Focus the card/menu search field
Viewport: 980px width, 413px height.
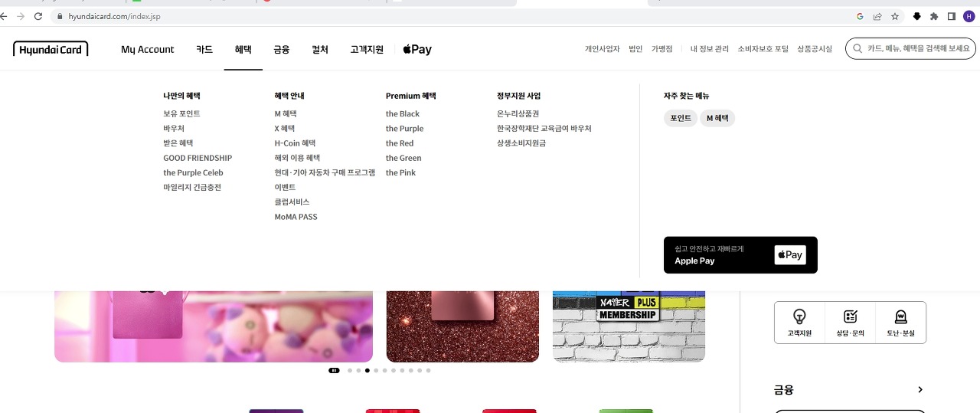(x=910, y=49)
